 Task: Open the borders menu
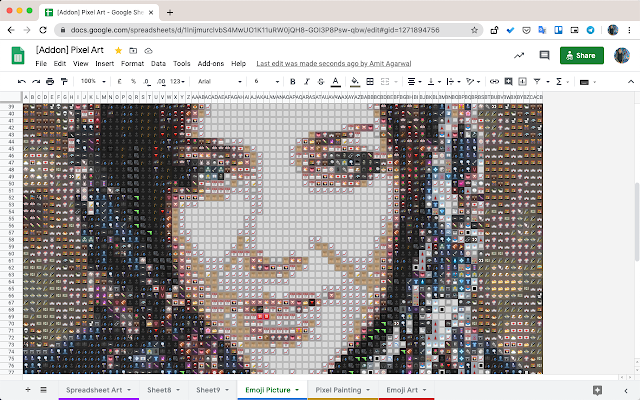(370, 82)
